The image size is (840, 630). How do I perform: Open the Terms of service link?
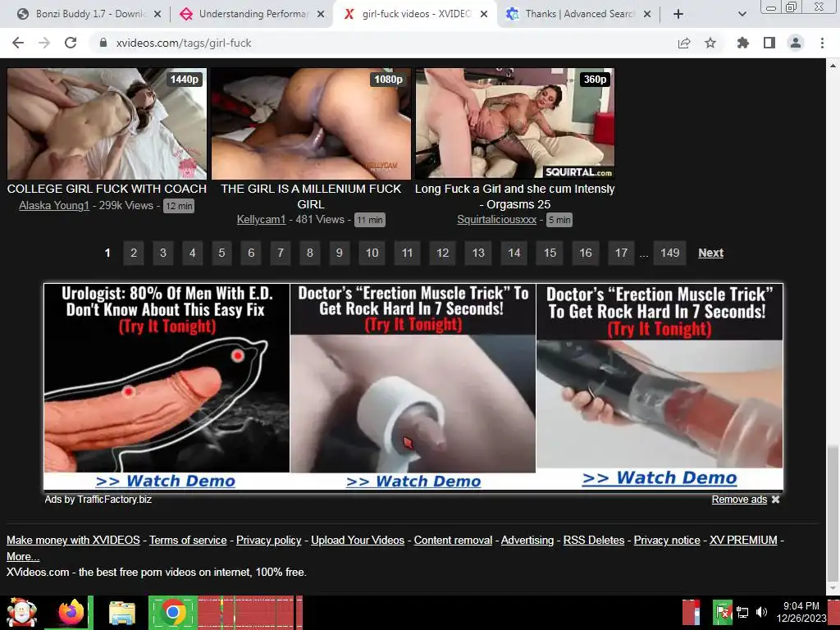[x=188, y=540]
